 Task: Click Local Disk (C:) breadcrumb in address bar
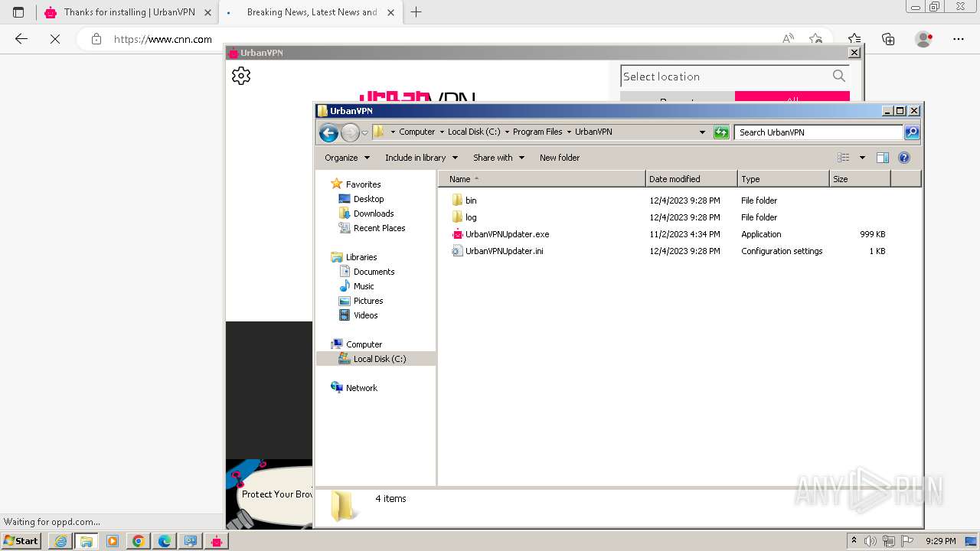474,132
